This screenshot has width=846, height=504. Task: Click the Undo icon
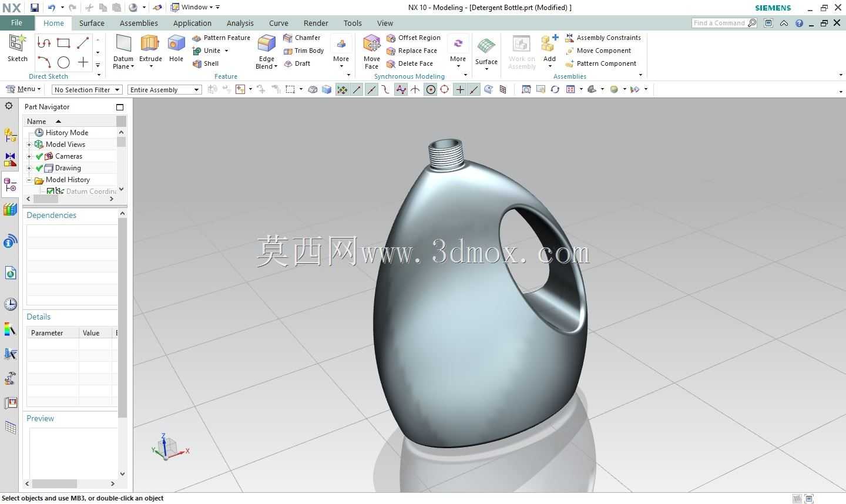point(51,8)
